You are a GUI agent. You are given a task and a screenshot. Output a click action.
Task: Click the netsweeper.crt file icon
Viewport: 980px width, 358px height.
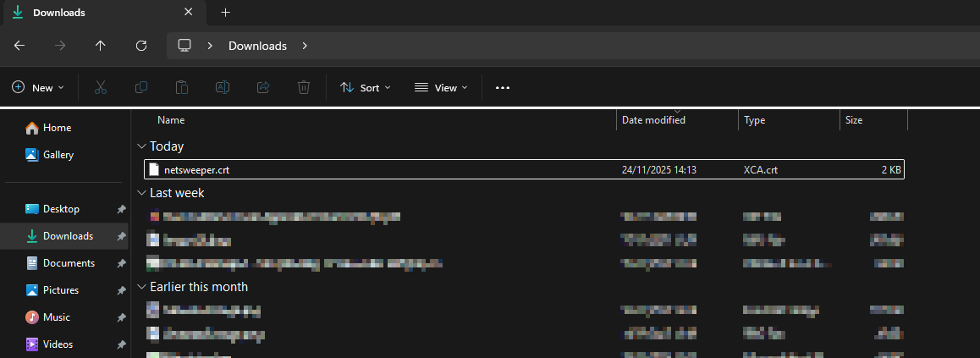click(154, 169)
